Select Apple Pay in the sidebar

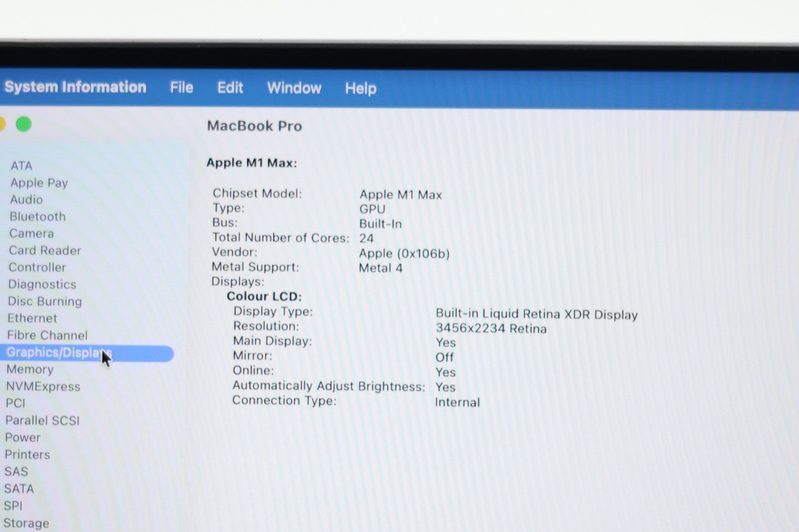tap(39, 183)
